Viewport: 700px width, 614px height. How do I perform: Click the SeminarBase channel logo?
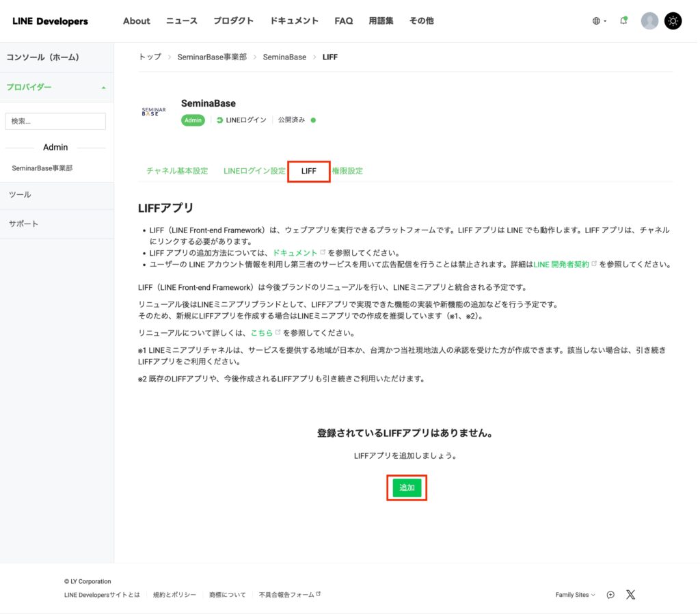(154, 111)
